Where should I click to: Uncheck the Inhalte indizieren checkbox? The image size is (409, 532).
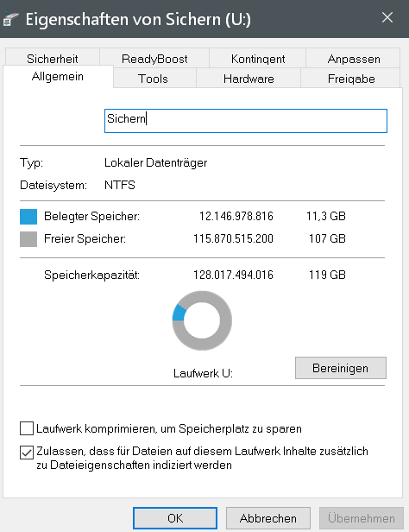pos(27,453)
